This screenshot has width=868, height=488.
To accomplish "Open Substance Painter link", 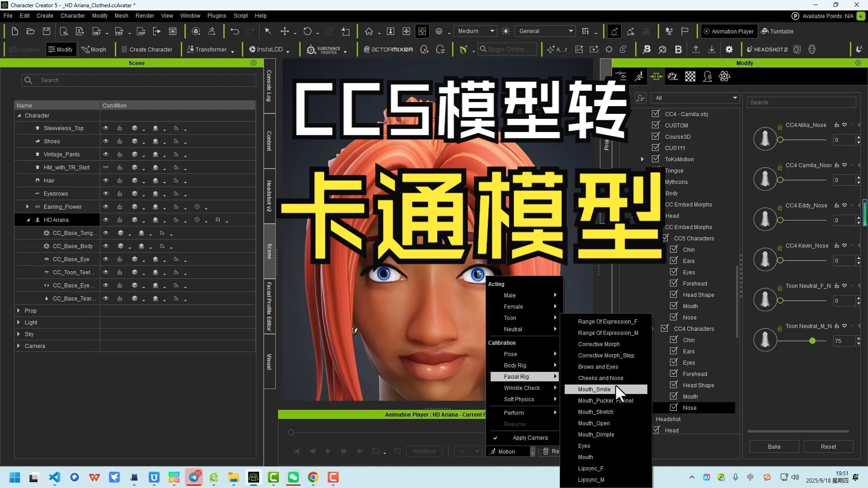I will pyautogui.click(x=324, y=49).
